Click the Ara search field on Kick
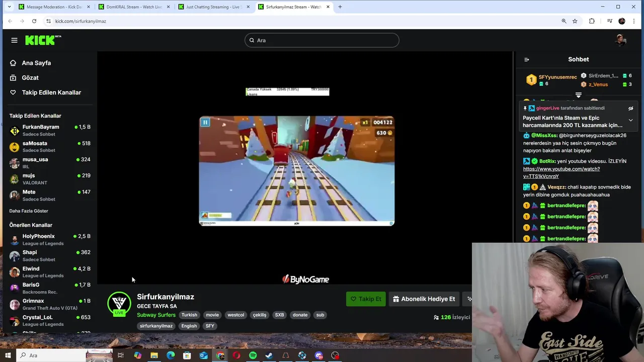644x362 pixels. tap(322, 40)
